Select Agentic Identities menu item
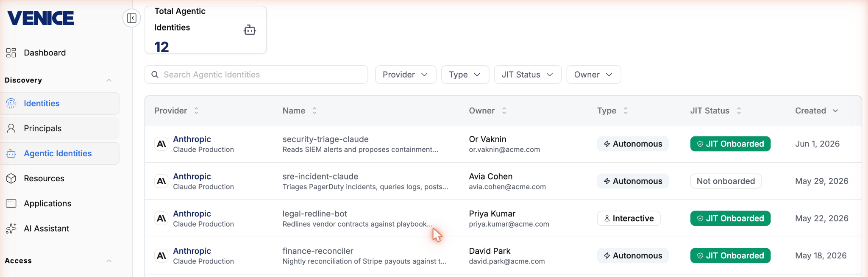The width and height of the screenshot is (868, 277). tap(60, 153)
